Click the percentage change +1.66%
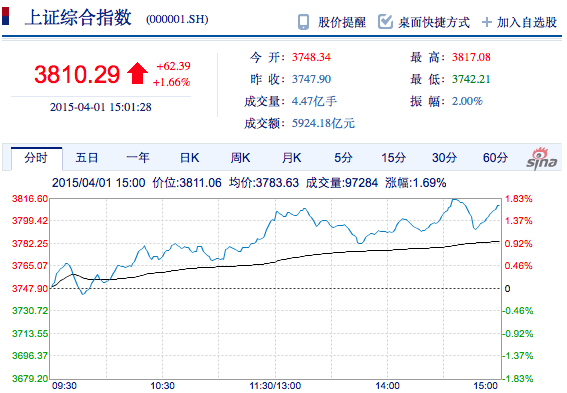The width and height of the screenshot is (567, 393). (171, 82)
